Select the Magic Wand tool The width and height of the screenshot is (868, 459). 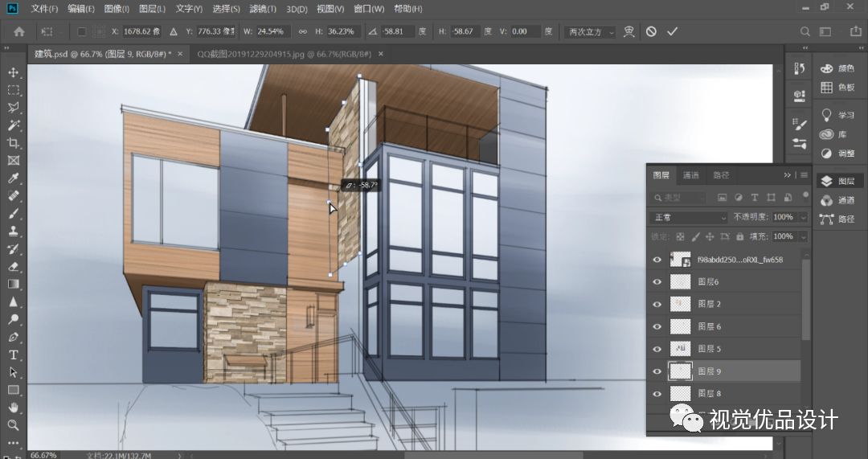click(14, 125)
